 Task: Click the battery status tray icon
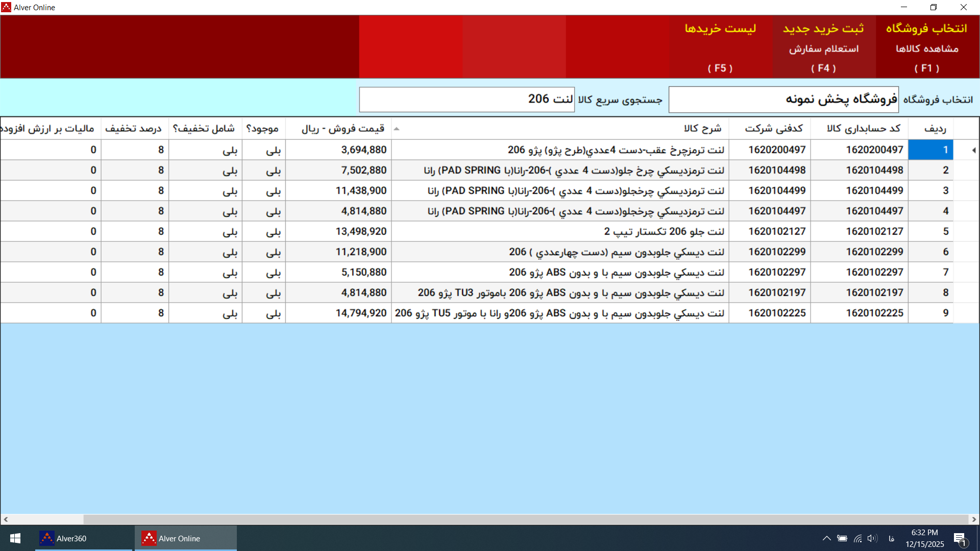(842, 538)
